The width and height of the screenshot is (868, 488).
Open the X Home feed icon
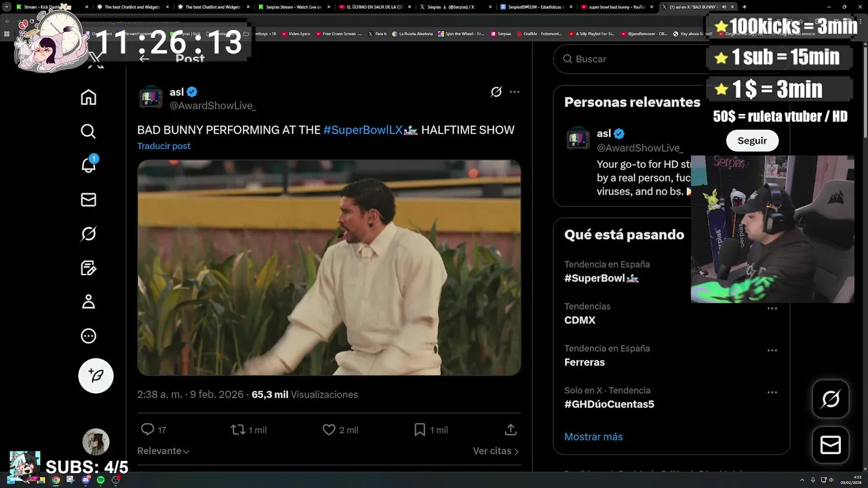88,98
